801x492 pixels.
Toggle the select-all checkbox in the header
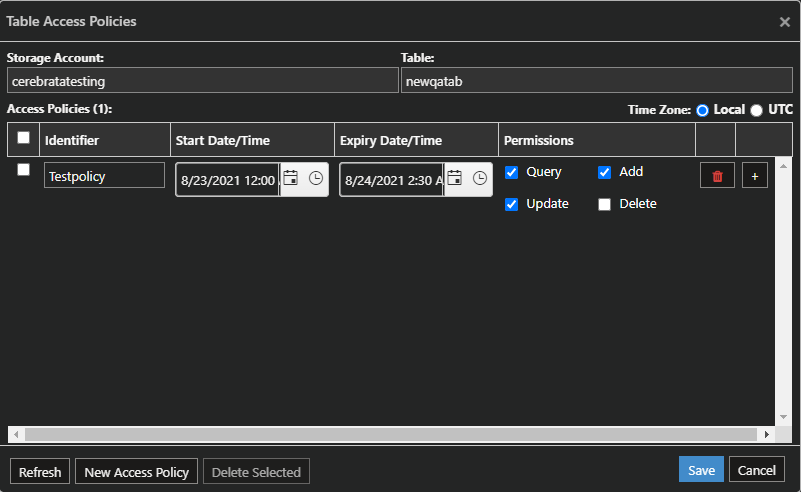[23, 137]
